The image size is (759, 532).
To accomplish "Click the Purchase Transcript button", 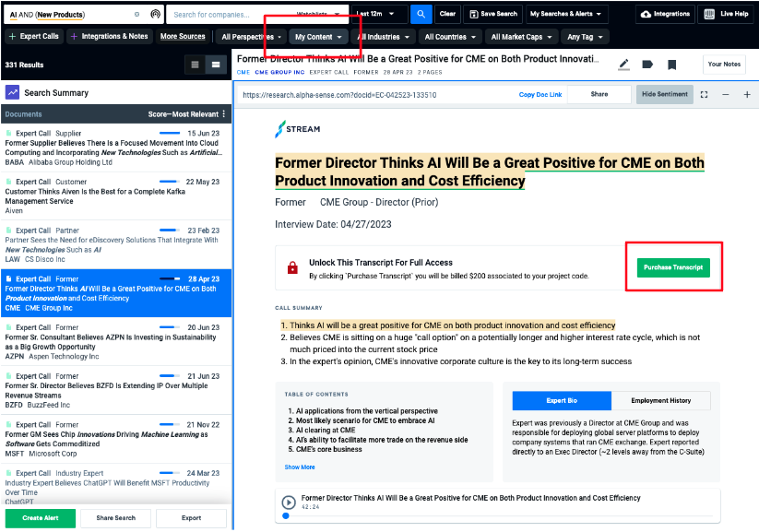I will (x=673, y=267).
